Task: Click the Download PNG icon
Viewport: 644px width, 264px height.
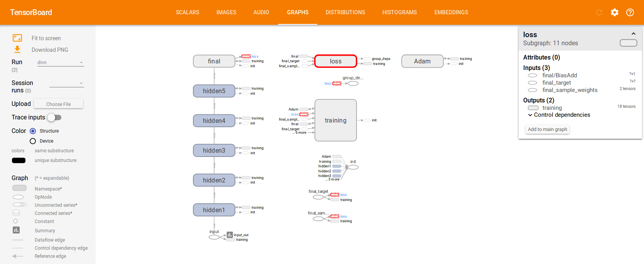Action: (x=17, y=49)
